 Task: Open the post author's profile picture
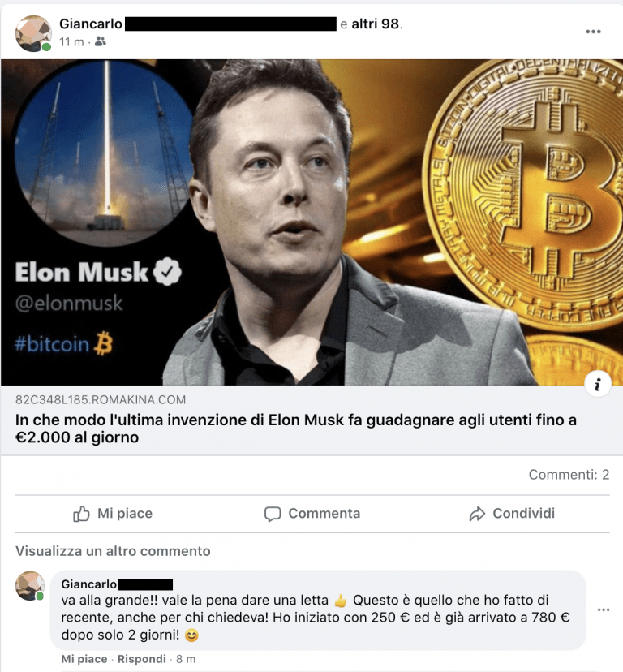point(33,33)
